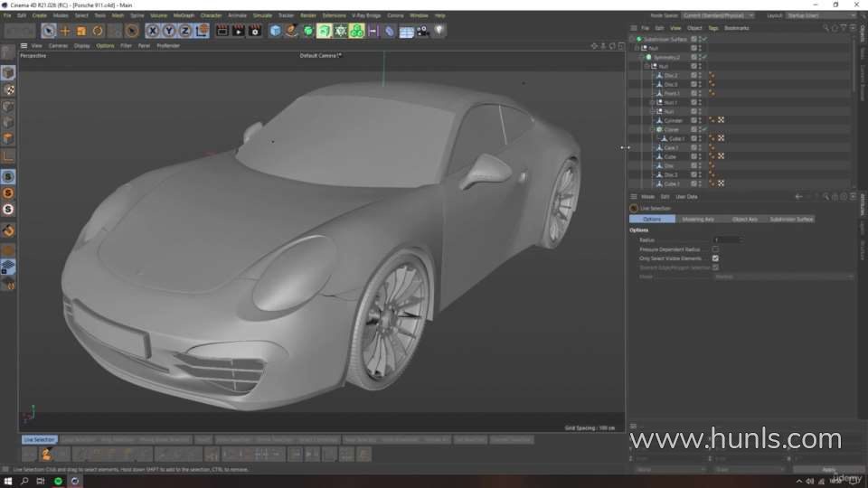Enable Pressure Dependent Radius checkbox
The height and width of the screenshot is (488, 868).
[x=715, y=249]
